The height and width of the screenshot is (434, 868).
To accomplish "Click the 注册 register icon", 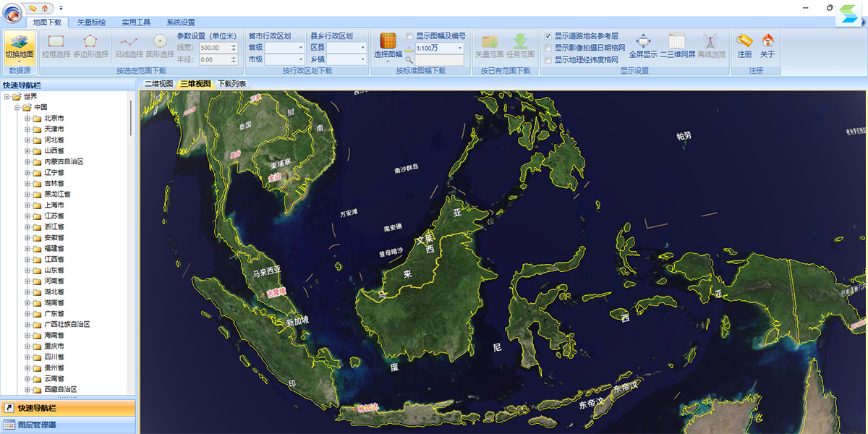I will pos(744,46).
